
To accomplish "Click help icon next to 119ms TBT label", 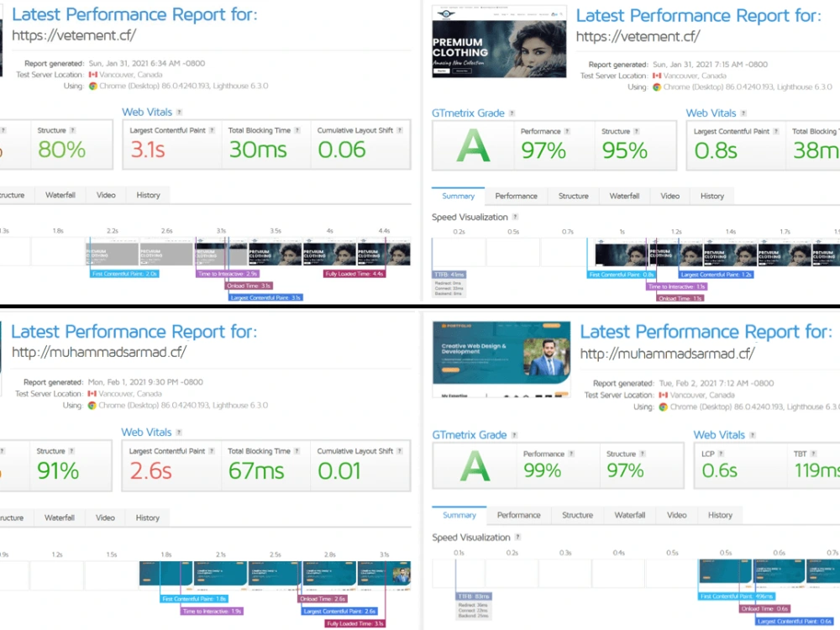I will [x=814, y=454].
